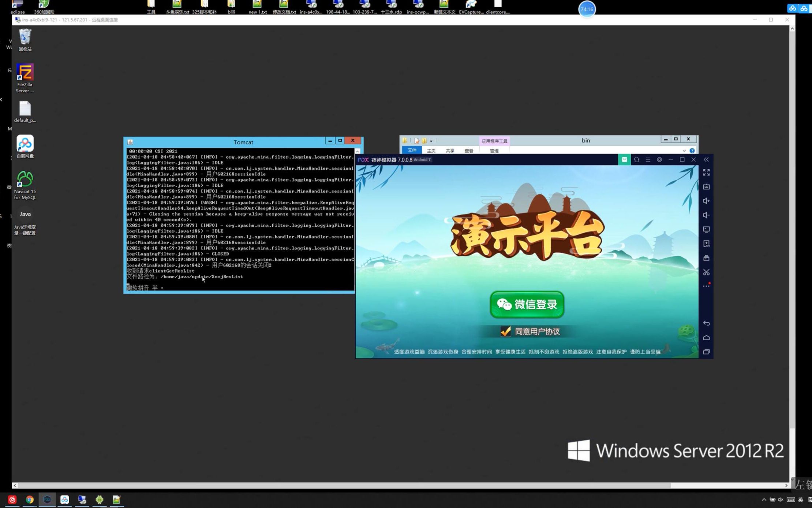Click Notepad++ icon in the taskbar
Image resolution: width=812 pixels, height=508 pixels.
click(x=116, y=500)
